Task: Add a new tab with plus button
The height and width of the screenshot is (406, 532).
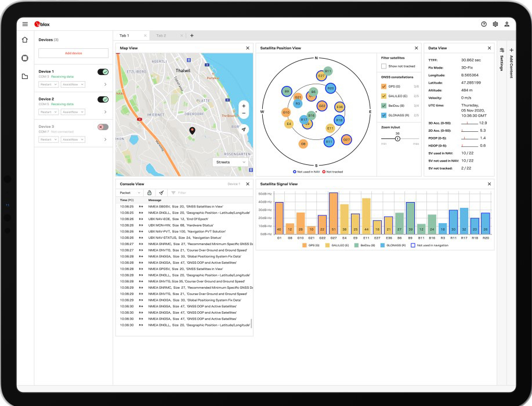Action: click(x=191, y=35)
